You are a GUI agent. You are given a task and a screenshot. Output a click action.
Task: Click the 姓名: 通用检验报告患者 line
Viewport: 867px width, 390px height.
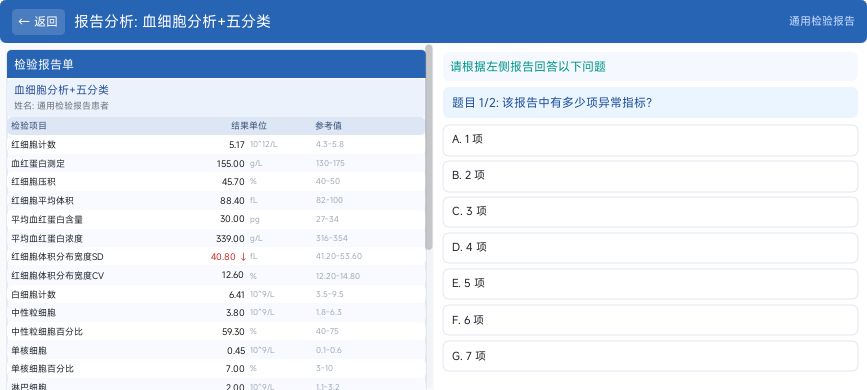[x=61, y=106]
